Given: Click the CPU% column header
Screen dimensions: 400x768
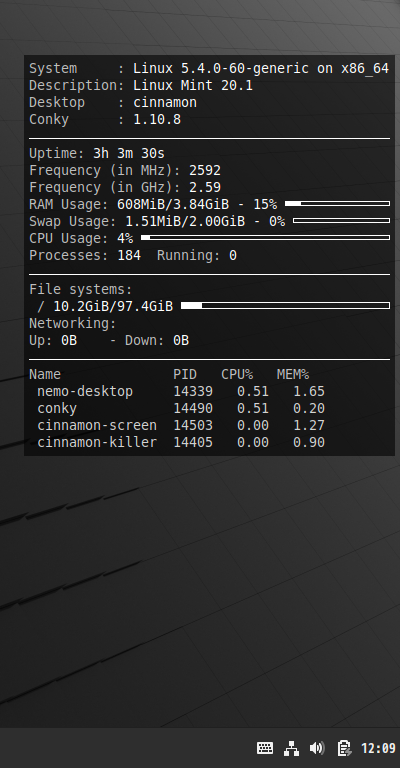Looking at the screenshot, I should 237,374.
